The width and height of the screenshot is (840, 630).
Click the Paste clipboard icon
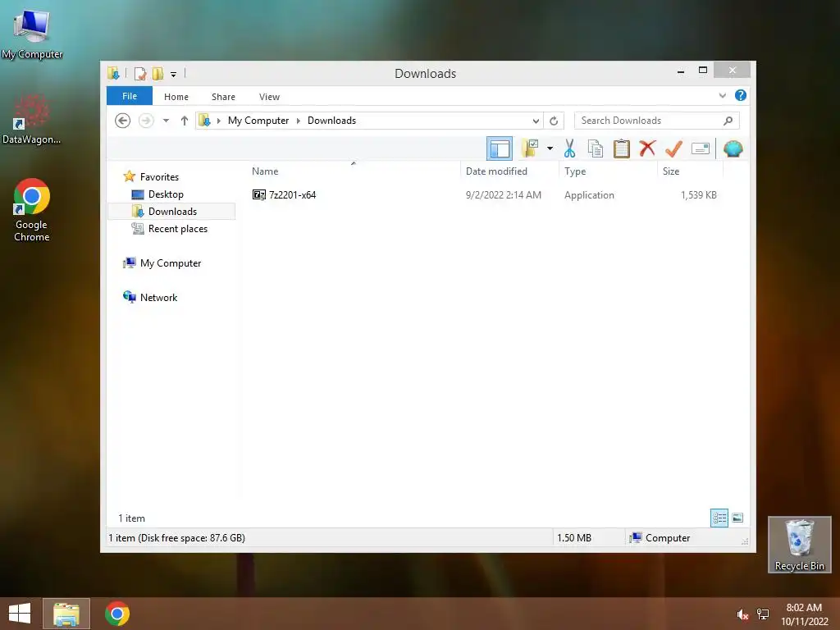[x=622, y=148]
